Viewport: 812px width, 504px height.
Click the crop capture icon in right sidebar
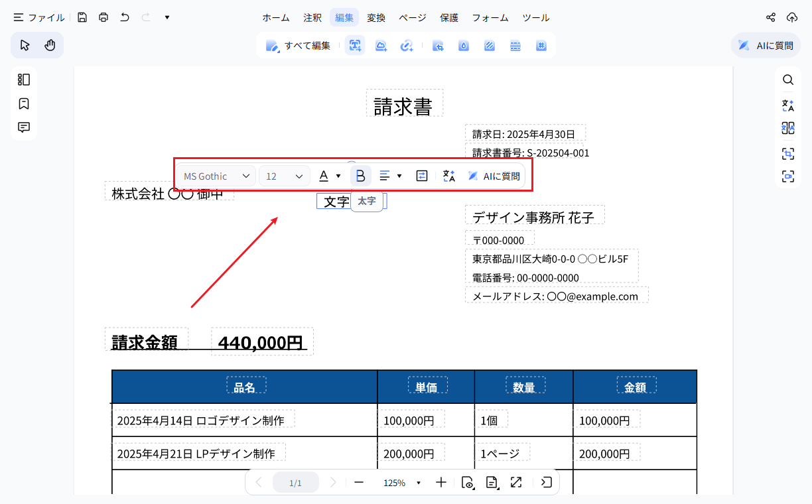pyautogui.click(x=788, y=153)
